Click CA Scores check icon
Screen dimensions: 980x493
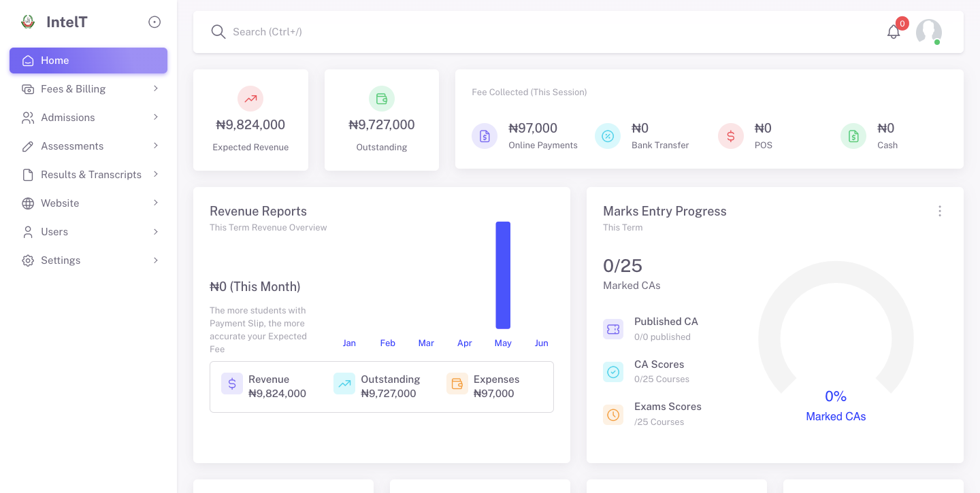(613, 372)
